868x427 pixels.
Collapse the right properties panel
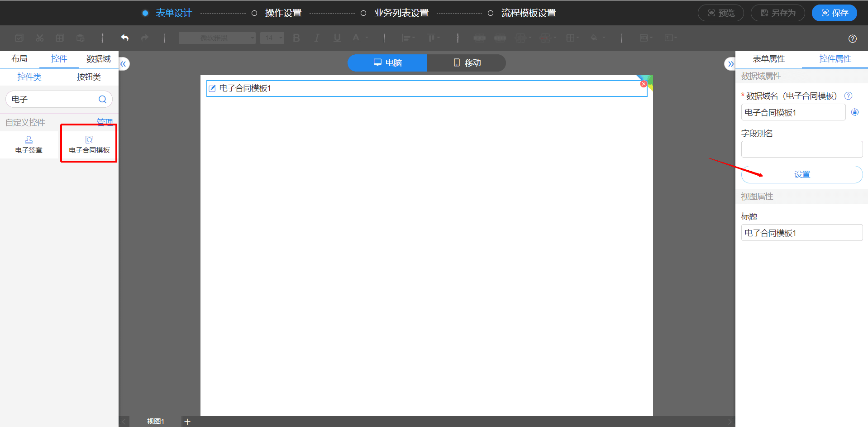coord(730,64)
